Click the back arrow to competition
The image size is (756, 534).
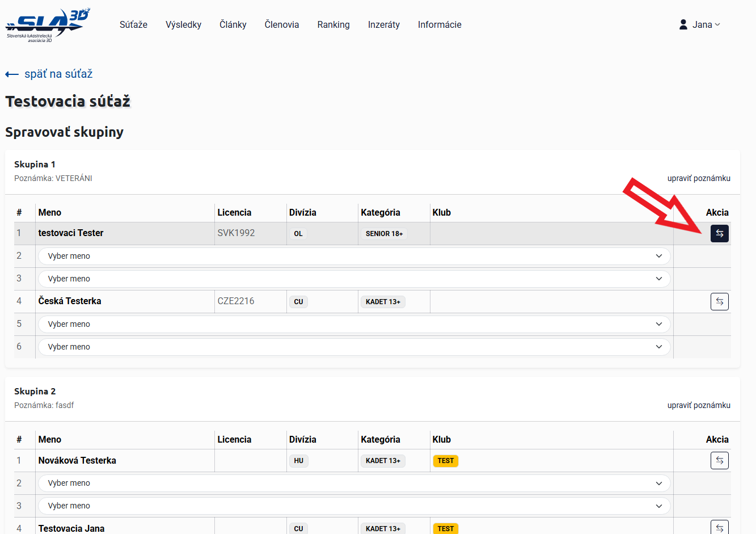[12, 74]
